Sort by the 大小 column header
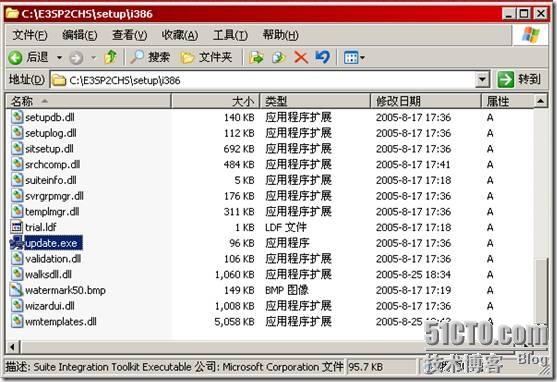Screen dimensions: 557x382 tap(216, 101)
